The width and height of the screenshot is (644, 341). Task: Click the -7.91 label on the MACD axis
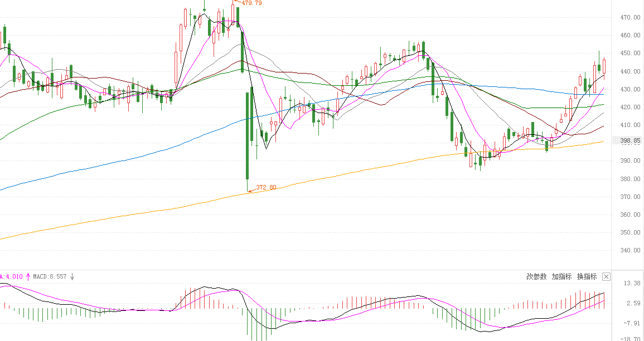coord(632,323)
